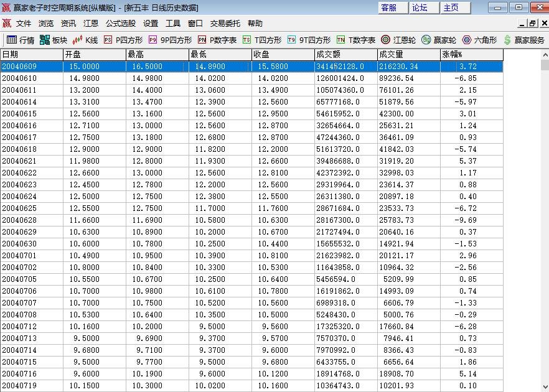Open the 浏览 menu
Screen dimensions: 549x392
tap(46, 24)
